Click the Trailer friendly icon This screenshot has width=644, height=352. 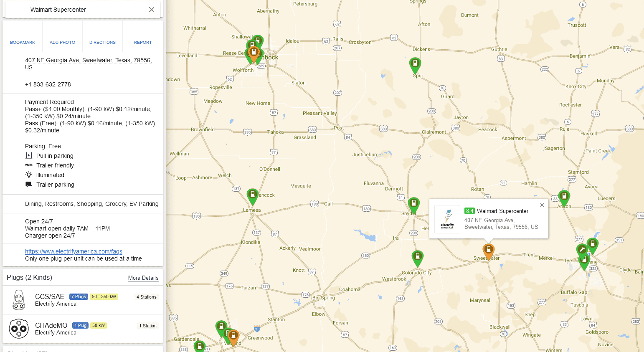click(x=29, y=165)
